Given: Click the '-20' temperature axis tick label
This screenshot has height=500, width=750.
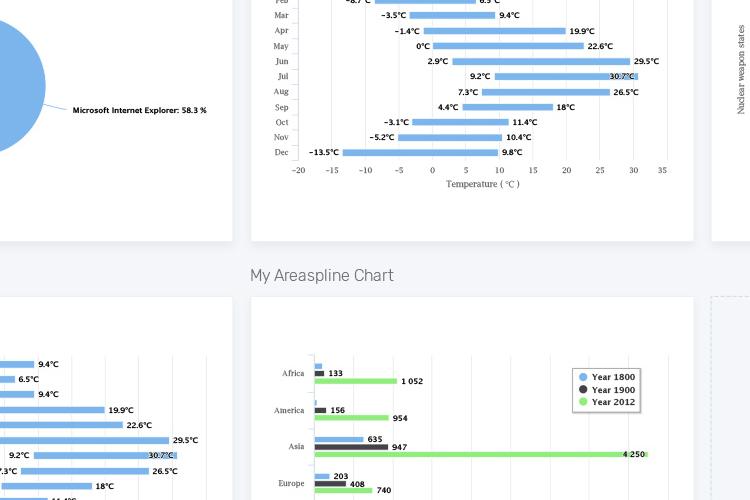Looking at the screenshot, I should [298, 170].
